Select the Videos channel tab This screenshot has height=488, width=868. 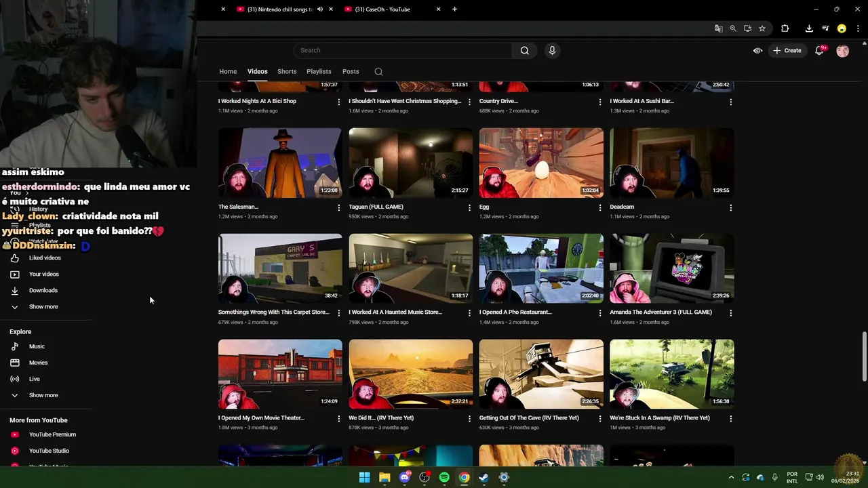point(257,72)
